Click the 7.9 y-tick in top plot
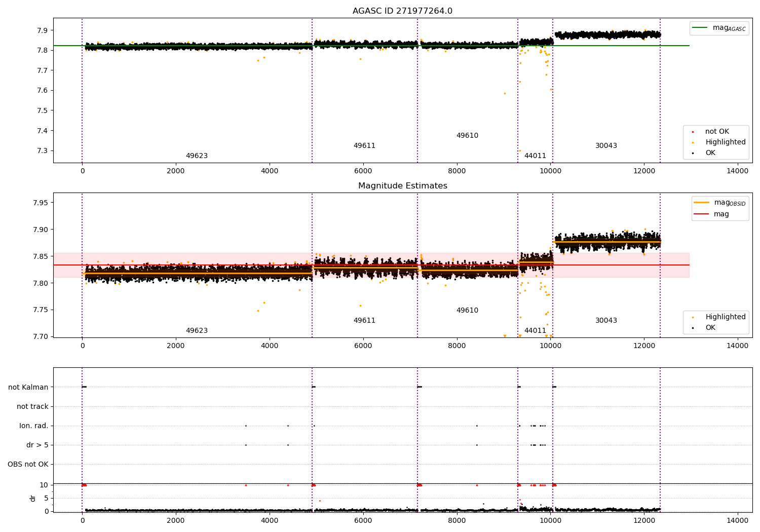 pyautogui.click(x=43, y=30)
